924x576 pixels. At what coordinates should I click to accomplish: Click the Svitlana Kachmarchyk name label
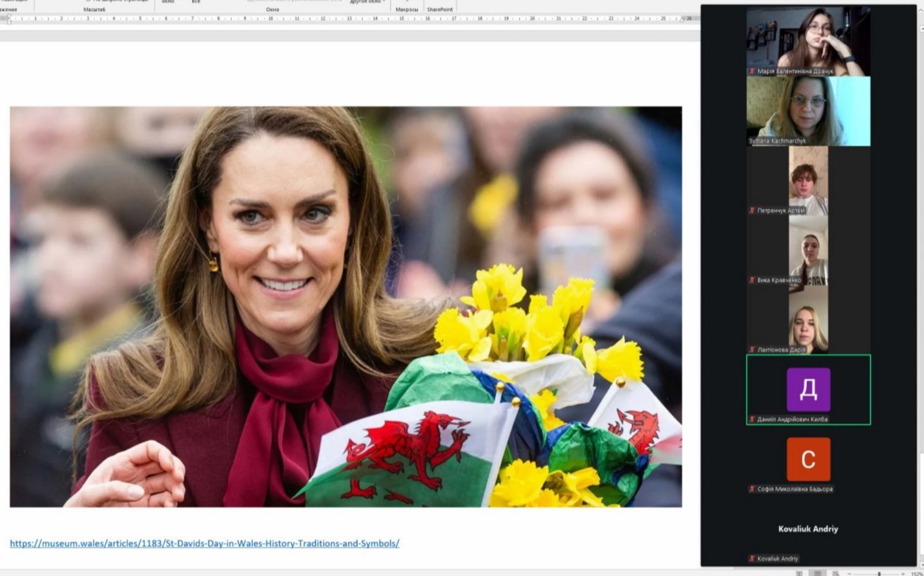click(x=777, y=141)
